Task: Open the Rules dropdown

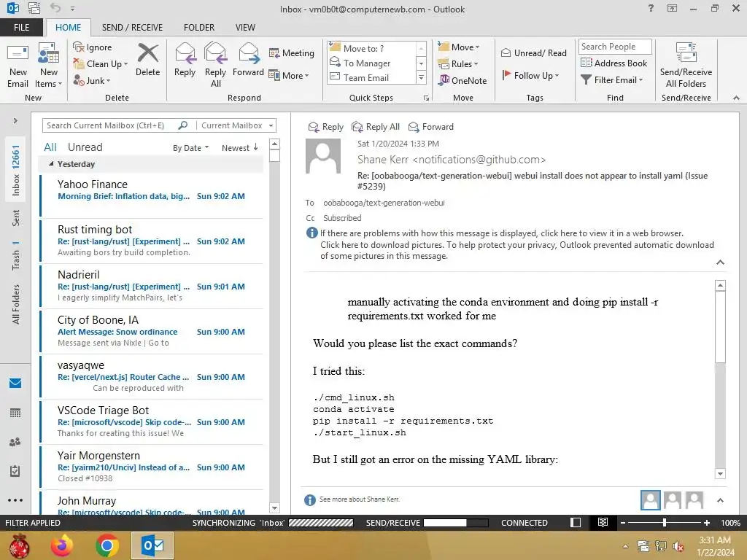Action: pyautogui.click(x=458, y=64)
